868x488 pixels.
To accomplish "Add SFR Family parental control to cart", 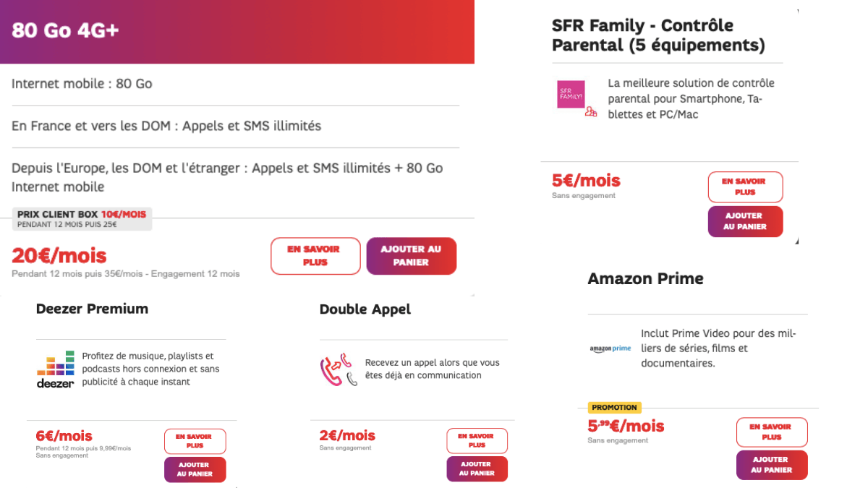I will 745,221.
